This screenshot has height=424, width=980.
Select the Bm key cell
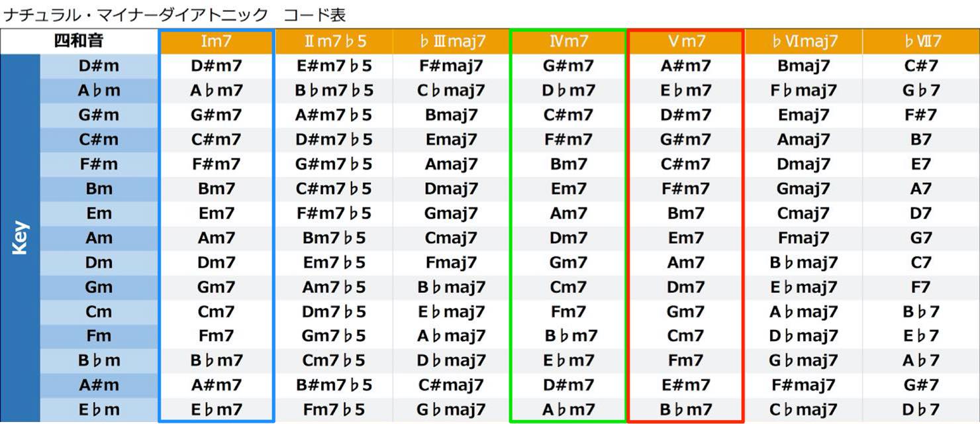99,189
